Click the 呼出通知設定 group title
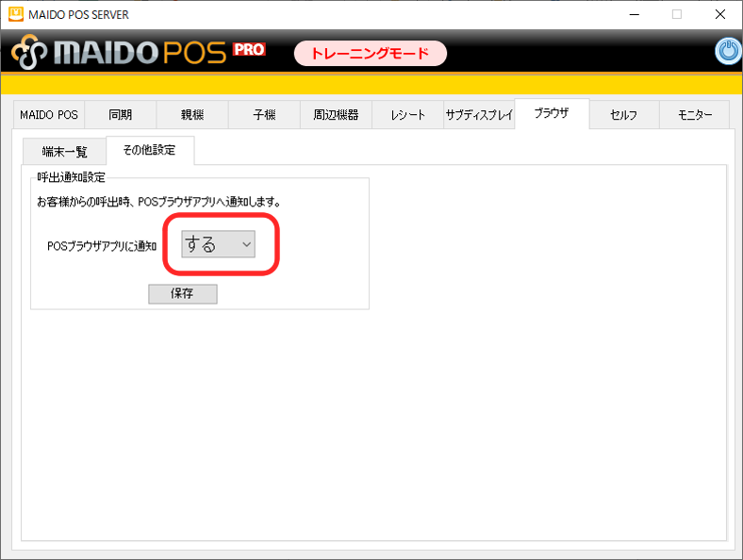 pyautogui.click(x=72, y=177)
